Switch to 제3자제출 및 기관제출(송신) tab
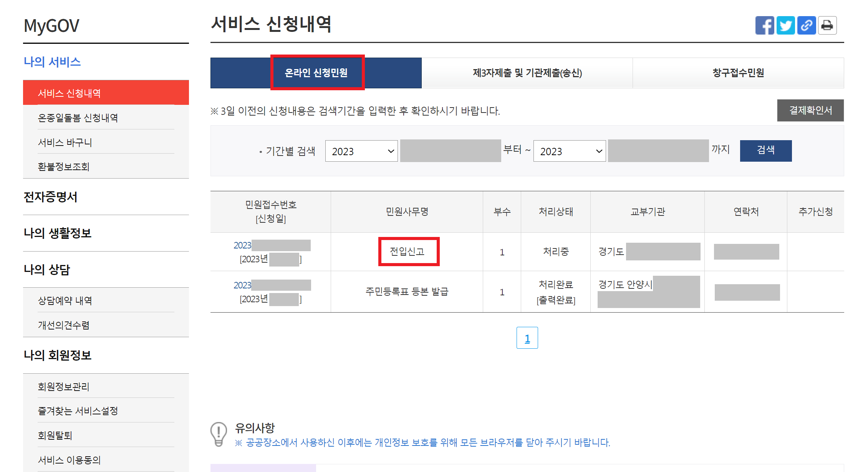The height and width of the screenshot is (472, 868). point(527,73)
